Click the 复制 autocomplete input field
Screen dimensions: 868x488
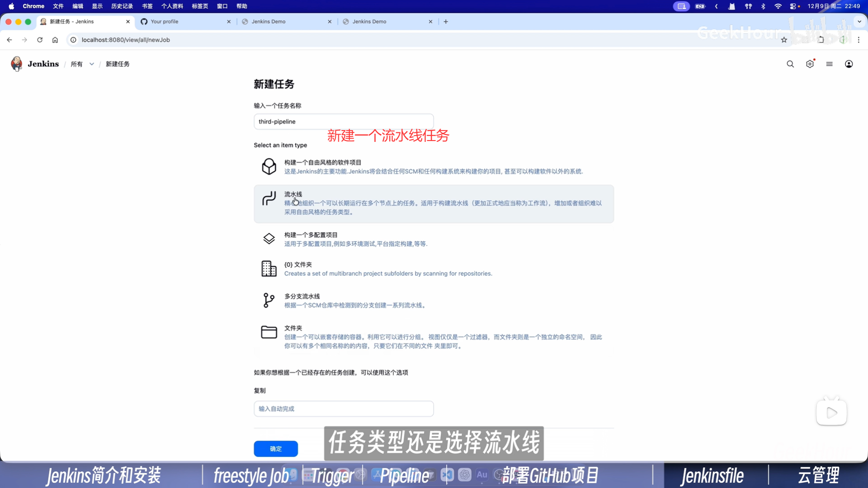pyautogui.click(x=343, y=408)
